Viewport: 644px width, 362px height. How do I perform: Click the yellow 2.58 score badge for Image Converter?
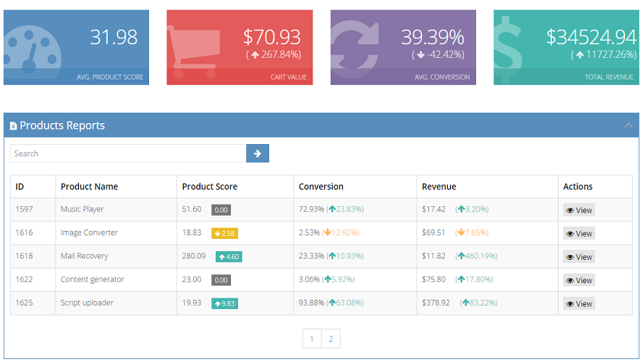pyautogui.click(x=224, y=233)
